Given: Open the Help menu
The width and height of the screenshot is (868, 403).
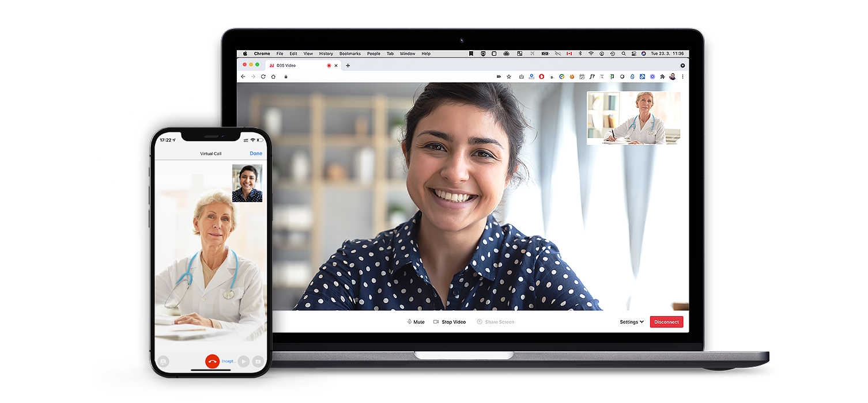Looking at the screenshot, I should pyautogui.click(x=426, y=54).
